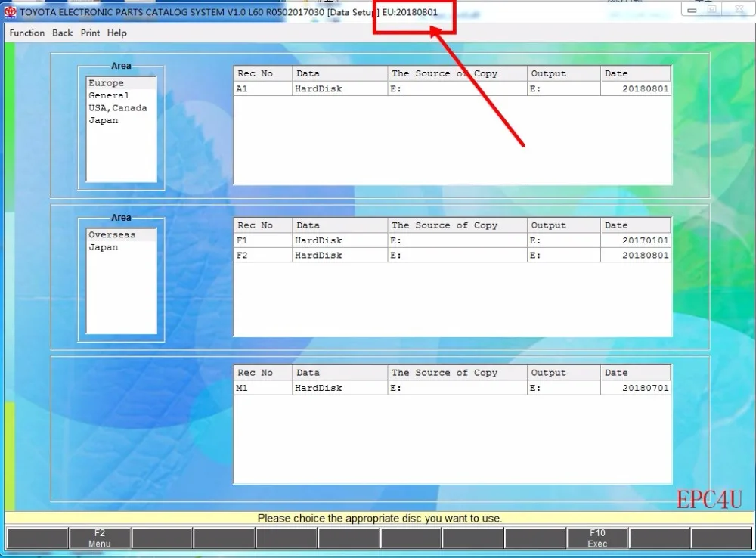Open the Function menu
Screen dimensions: 756x558
[27, 33]
